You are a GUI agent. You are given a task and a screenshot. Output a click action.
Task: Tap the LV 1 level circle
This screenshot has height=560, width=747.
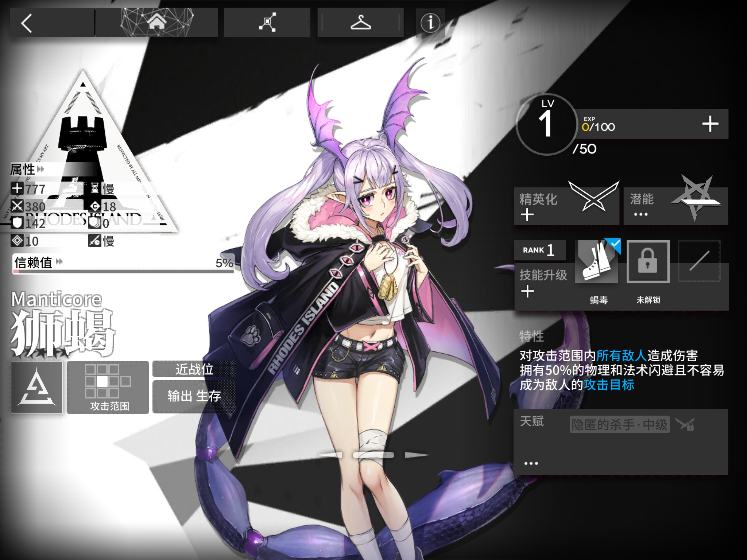[546, 125]
